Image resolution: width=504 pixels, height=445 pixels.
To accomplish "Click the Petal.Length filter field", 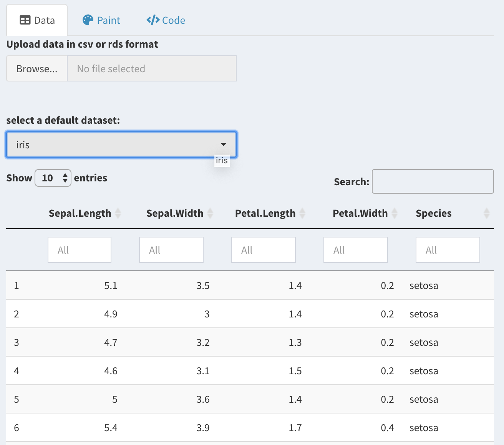I will coord(264,250).
